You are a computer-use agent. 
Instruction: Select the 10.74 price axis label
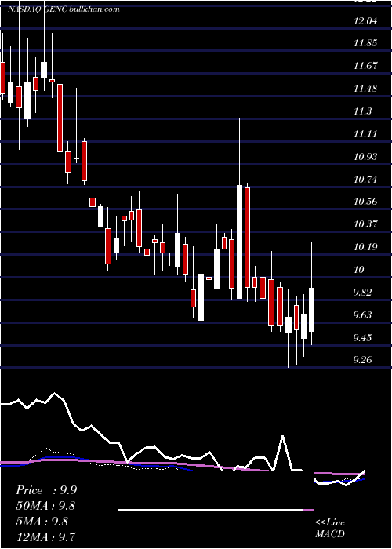365,180
